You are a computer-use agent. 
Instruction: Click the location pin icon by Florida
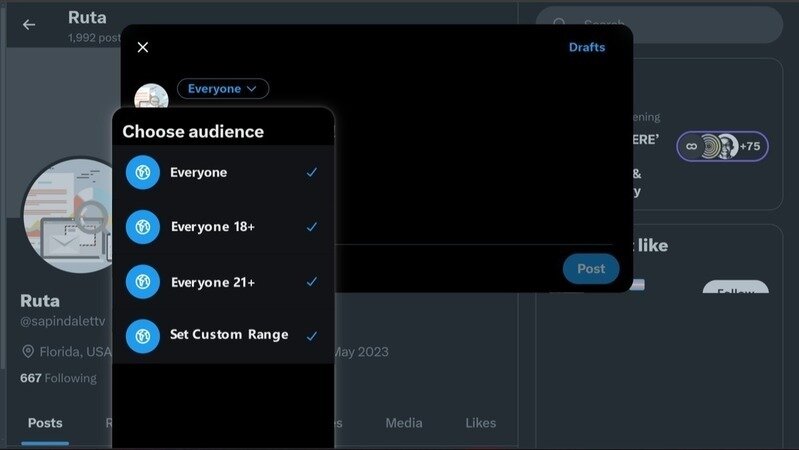[28, 352]
